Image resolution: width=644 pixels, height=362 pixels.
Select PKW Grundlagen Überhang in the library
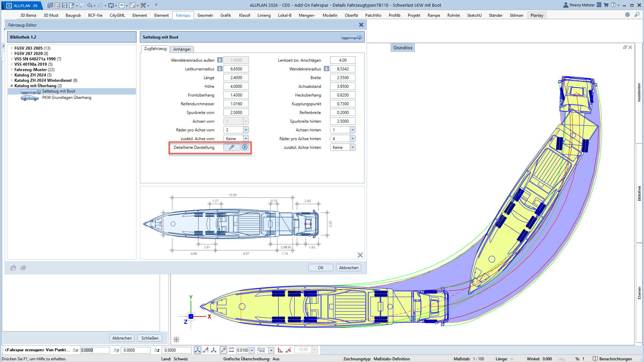click(x=66, y=98)
